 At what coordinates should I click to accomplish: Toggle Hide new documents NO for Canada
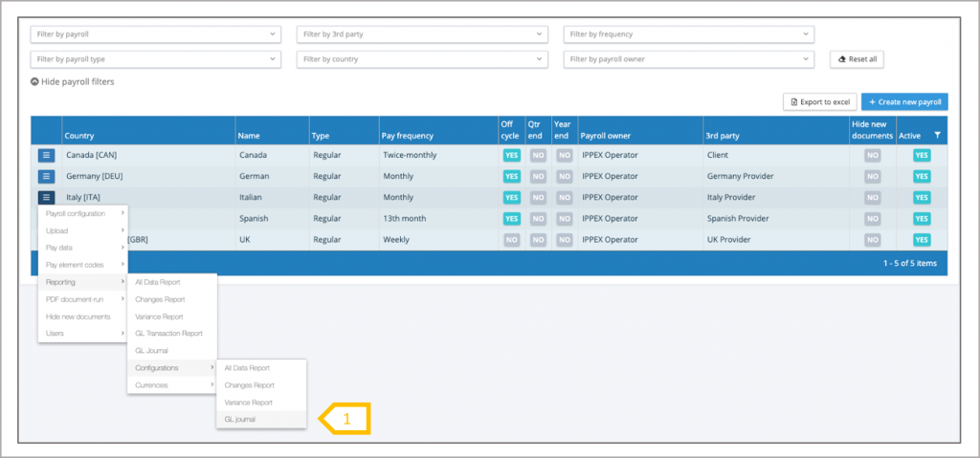pyautogui.click(x=873, y=154)
